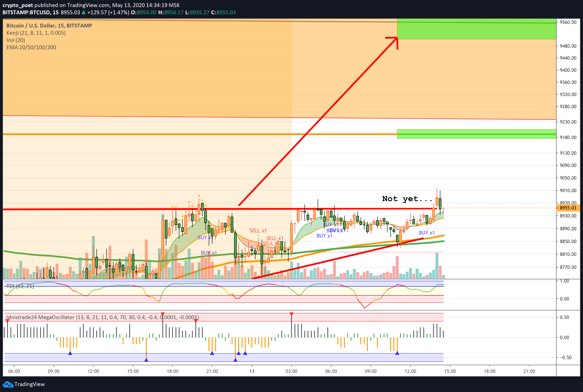Click the 8890.00 price axis label
583x392 pixels.
[568, 229]
